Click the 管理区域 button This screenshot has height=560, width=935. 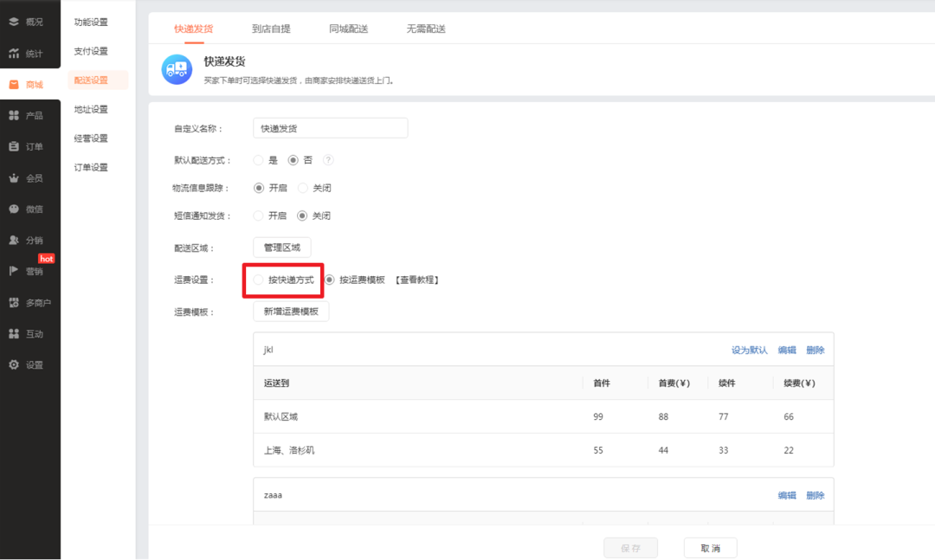(282, 248)
